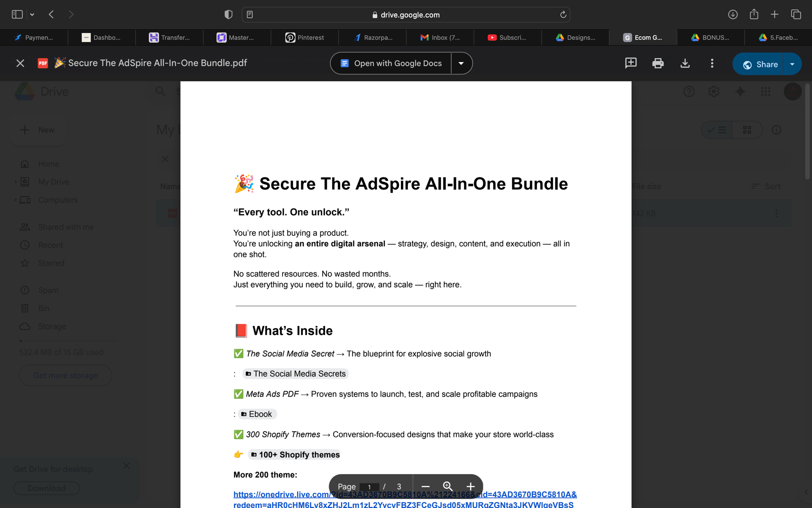This screenshot has width=812, height=508.
Task: Click the Safari reload page icon
Action: tap(563, 15)
